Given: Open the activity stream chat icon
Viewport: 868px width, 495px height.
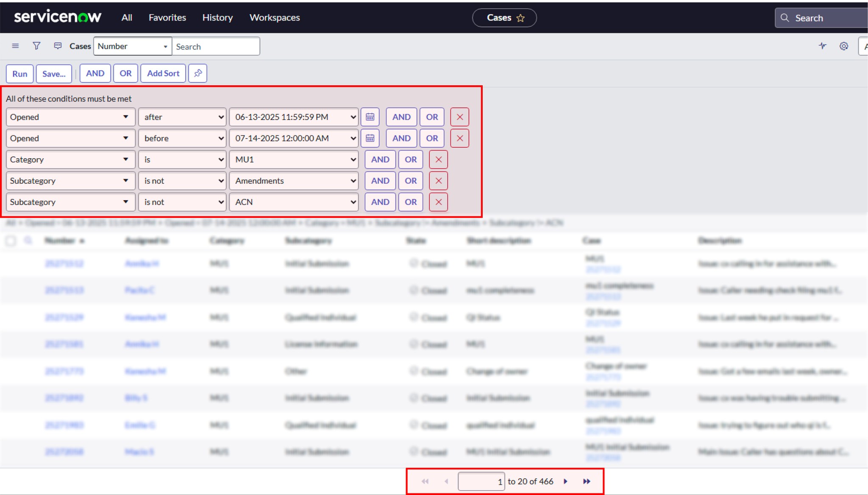Looking at the screenshot, I should pyautogui.click(x=58, y=46).
